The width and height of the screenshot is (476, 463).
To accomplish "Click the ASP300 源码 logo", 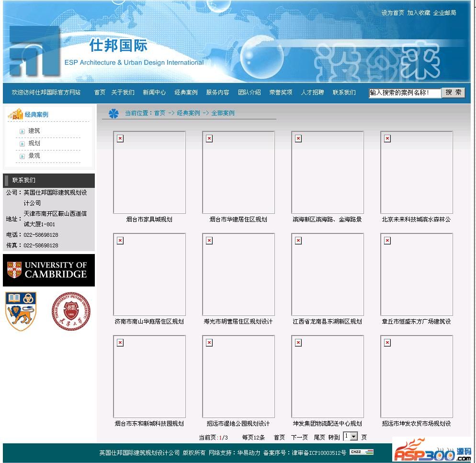I will pos(432,451).
